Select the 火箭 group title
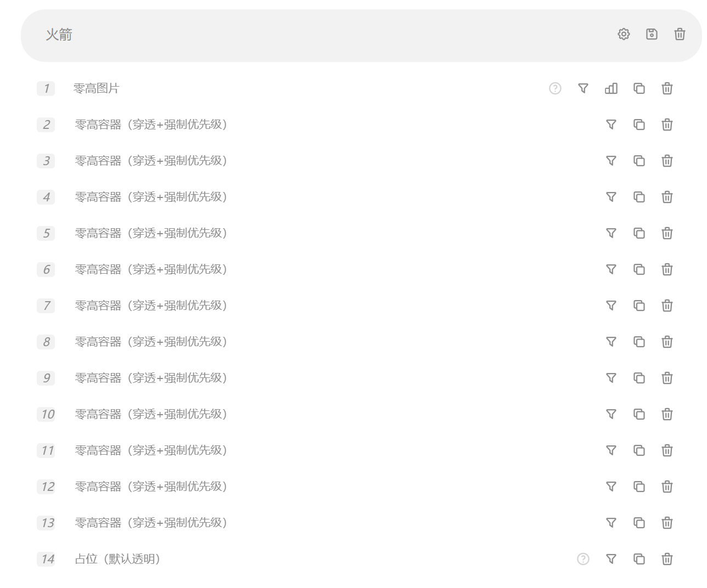The image size is (707, 588). [59, 35]
